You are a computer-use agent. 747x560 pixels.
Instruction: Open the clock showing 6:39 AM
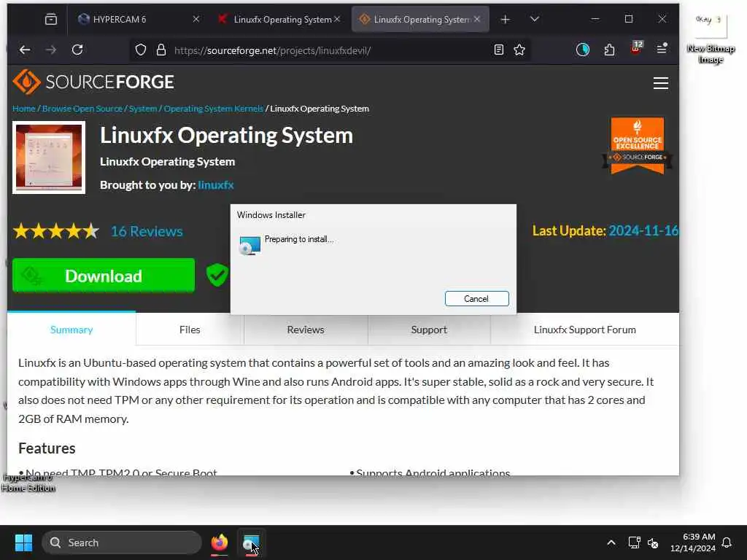[693, 542]
